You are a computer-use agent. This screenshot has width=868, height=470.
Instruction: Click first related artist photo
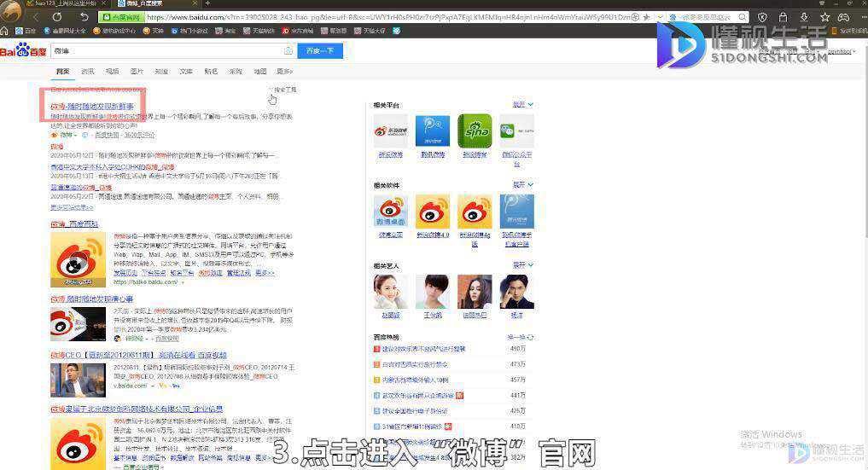click(x=391, y=292)
